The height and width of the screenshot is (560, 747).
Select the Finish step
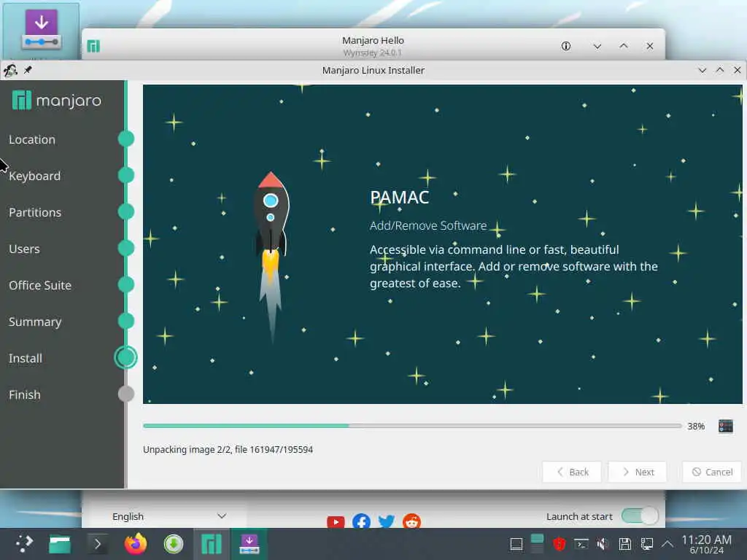pyautogui.click(x=24, y=394)
